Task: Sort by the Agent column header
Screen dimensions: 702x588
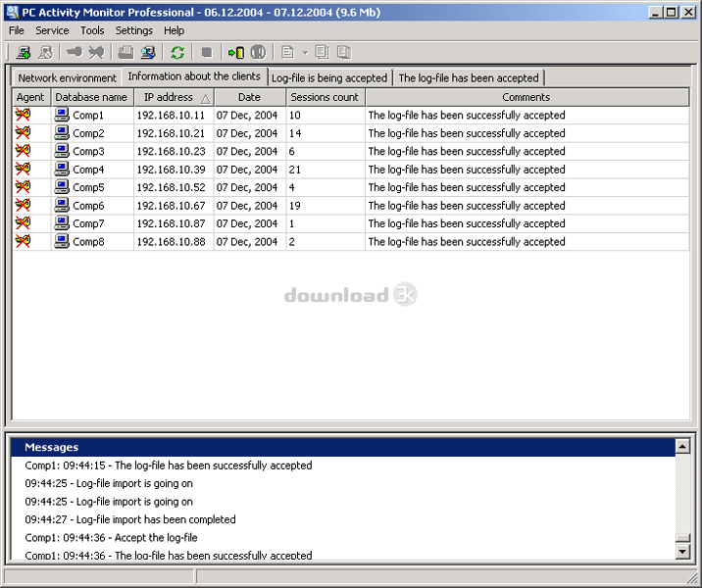Action: pos(30,97)
